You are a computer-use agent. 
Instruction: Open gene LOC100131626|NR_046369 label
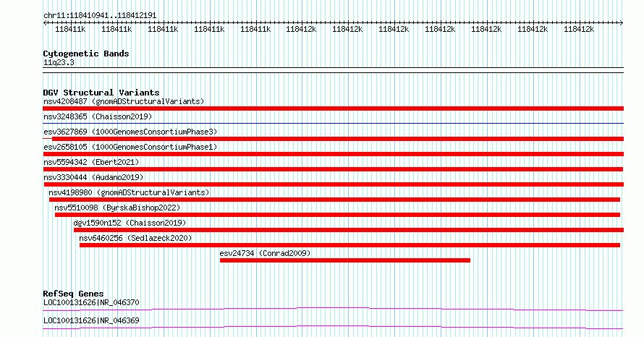pyautogui.click(x=91, y=320)
